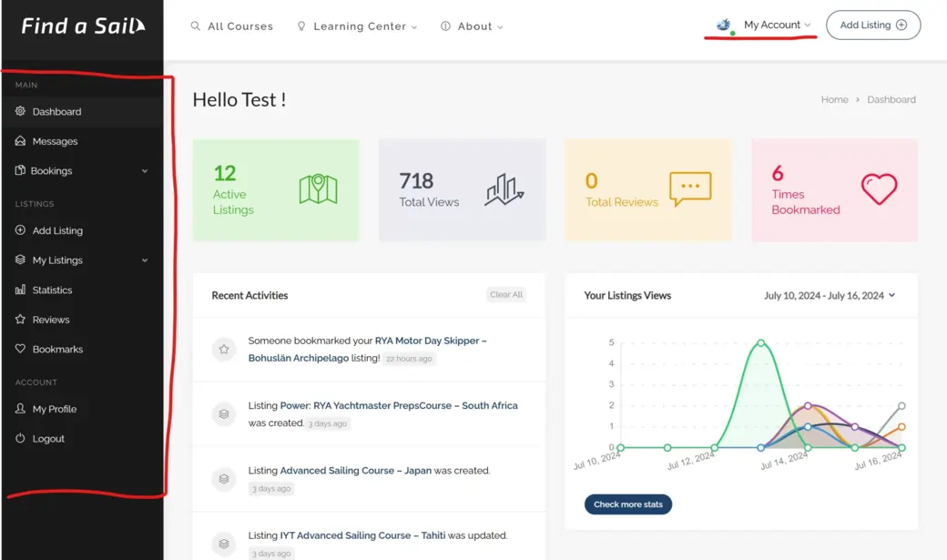Click the Bookmarks heart icon in sidebar

point(21,350)
